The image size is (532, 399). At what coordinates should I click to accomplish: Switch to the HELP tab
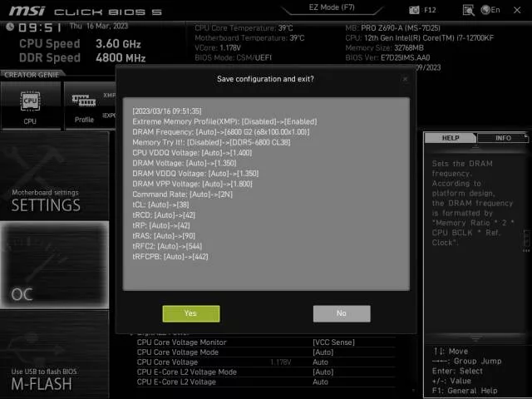[x=451, y=138]
